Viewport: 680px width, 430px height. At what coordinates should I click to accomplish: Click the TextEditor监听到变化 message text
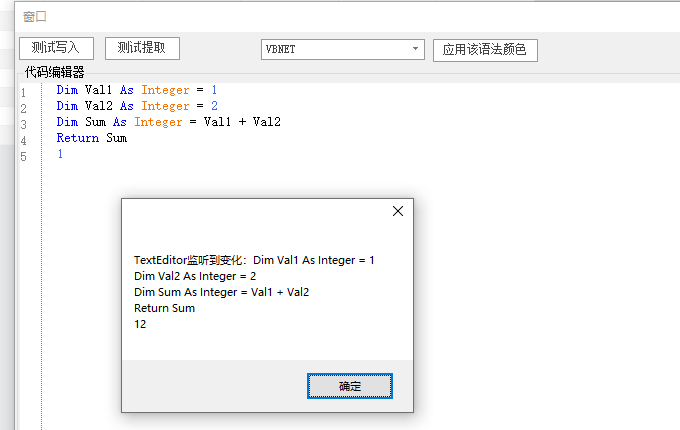click(190, 260)
